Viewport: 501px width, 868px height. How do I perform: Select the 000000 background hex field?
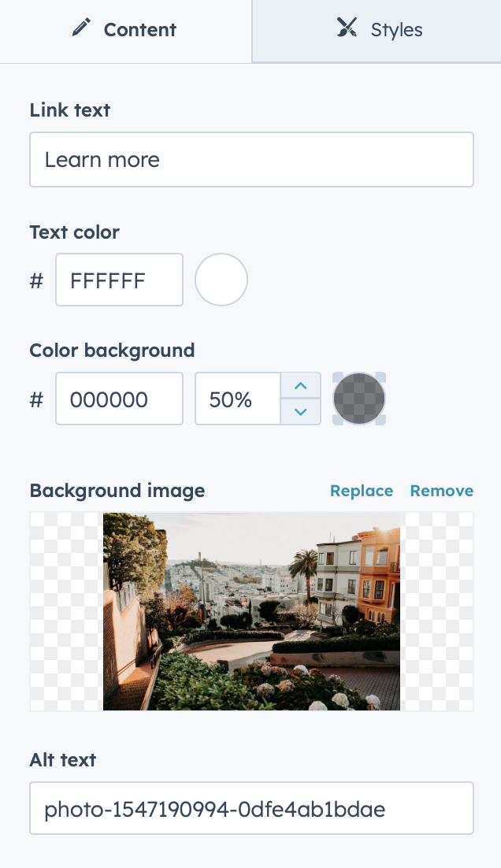click(x=119, y=399)
